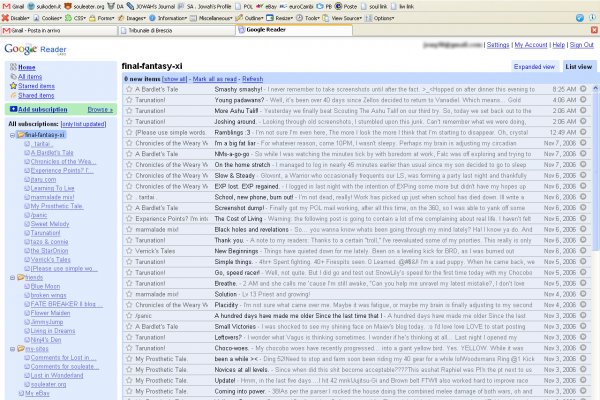Collapse the my-sites folder
This screenshot has height=400, width=600.
coord(12,349)
